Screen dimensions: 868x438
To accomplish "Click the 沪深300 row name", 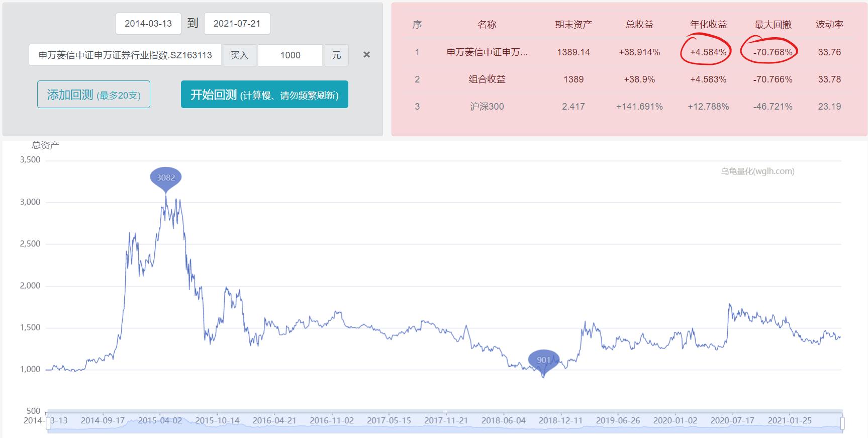I will [x=487, y=106].
